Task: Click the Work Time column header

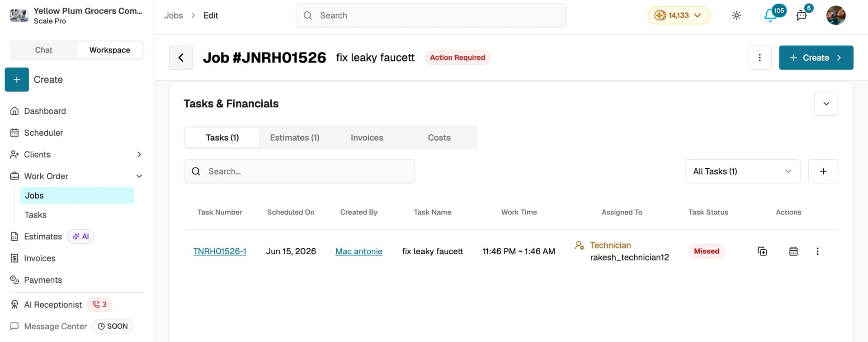Action: point(519,212)
